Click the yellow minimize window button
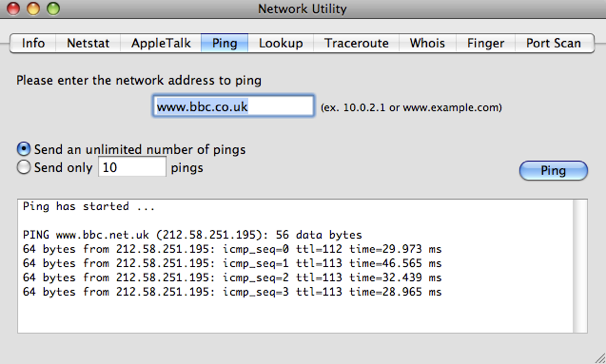Image resolution: width=606 pixels, height=364 pixels. point(33,9)
